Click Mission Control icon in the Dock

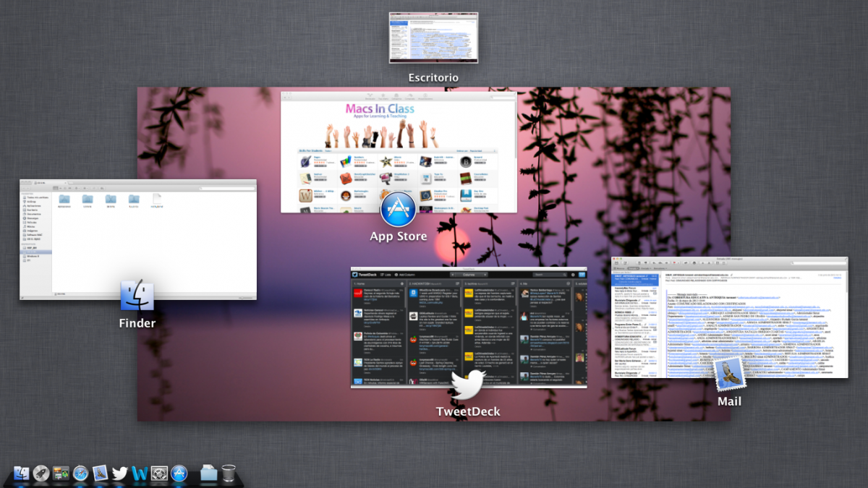click(x=61, y=474)
